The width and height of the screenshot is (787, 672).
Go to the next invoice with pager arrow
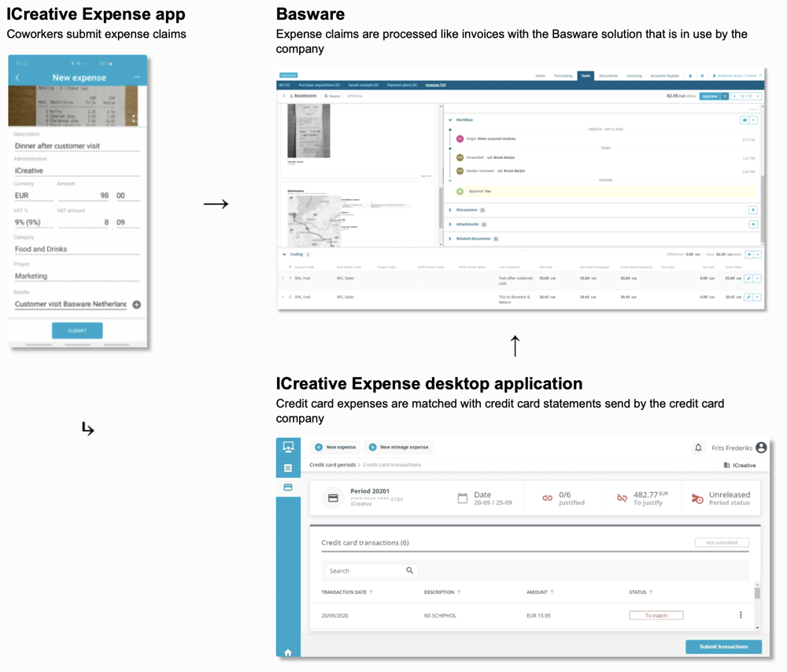758,96
